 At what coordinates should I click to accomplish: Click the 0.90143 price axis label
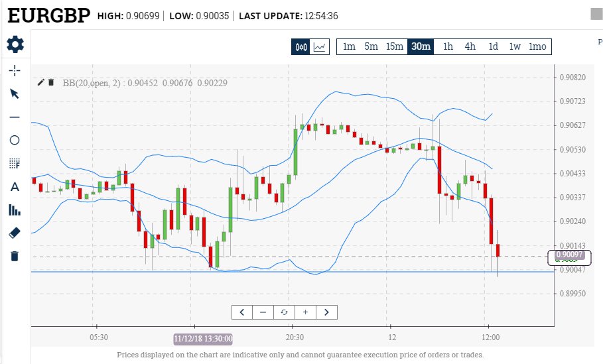click(x=572, y=245)
